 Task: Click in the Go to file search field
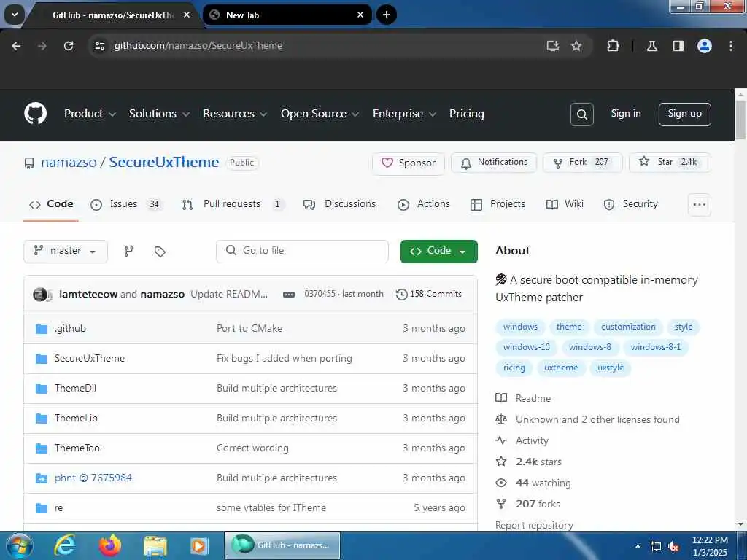point(302,251)
